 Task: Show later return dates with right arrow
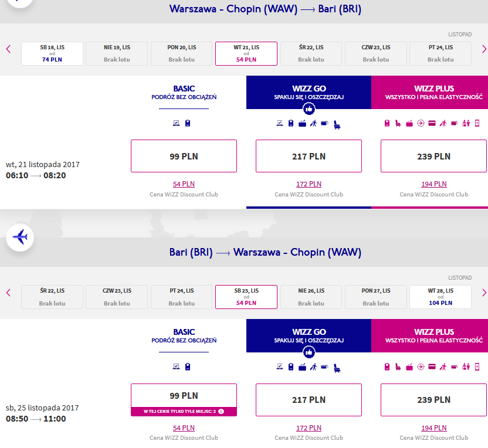(484, 293)
